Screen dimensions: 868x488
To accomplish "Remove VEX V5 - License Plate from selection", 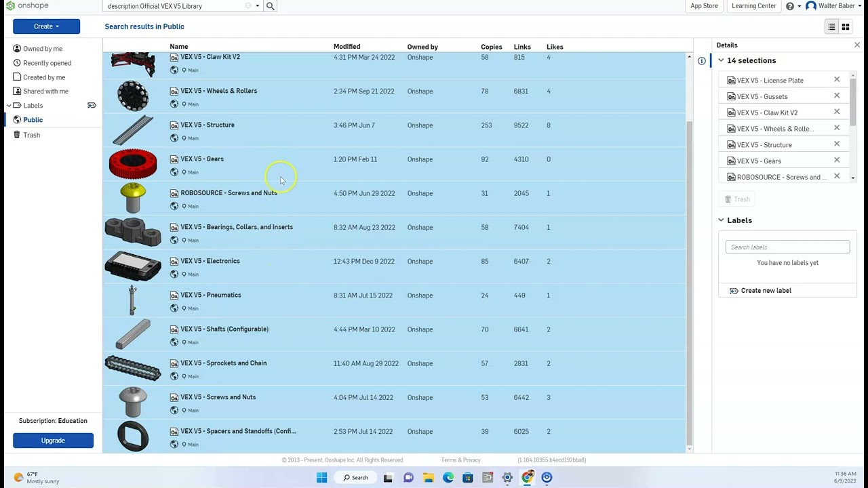I will pyautogui.click(x=837, y=80).
